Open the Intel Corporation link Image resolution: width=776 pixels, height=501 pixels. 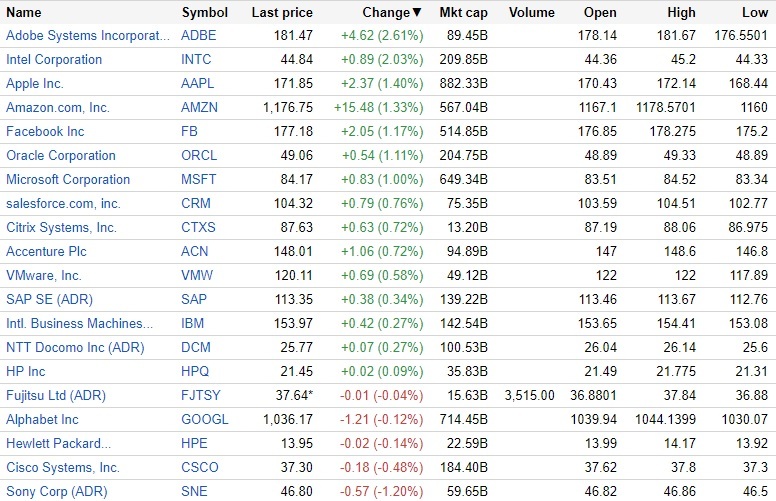tap(54, 59)
